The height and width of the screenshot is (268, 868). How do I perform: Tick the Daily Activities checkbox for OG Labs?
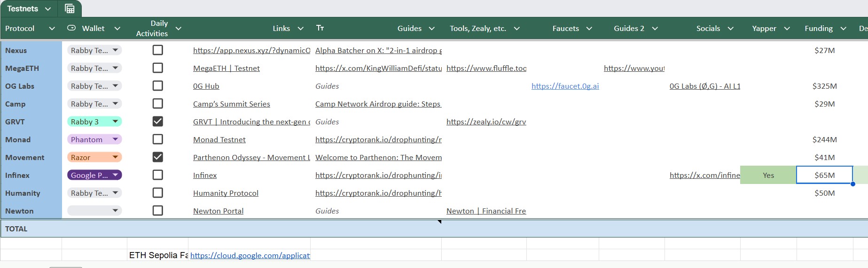(158, 85)
